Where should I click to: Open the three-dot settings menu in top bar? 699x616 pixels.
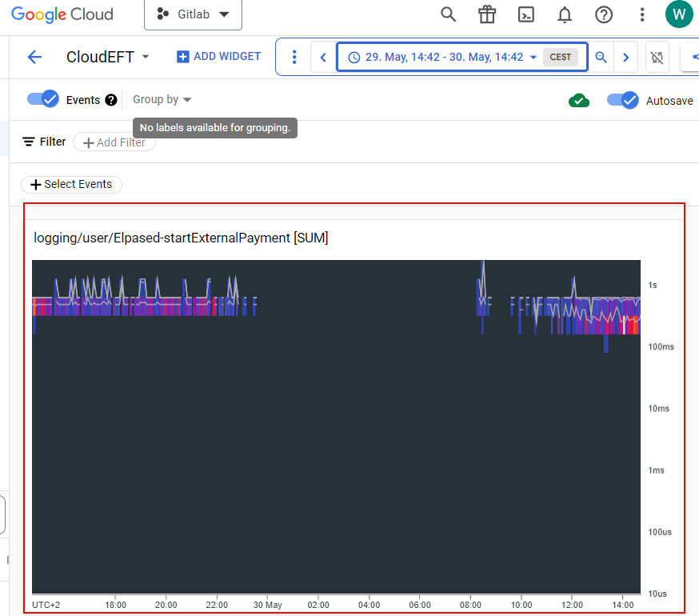[642, 14]
